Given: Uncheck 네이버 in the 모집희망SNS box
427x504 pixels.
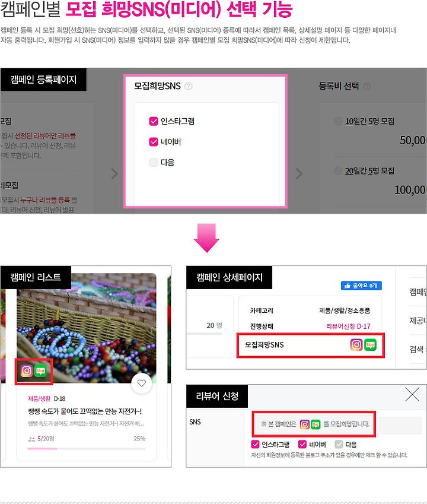Looking at the screenshot, I should coord(154,142).
